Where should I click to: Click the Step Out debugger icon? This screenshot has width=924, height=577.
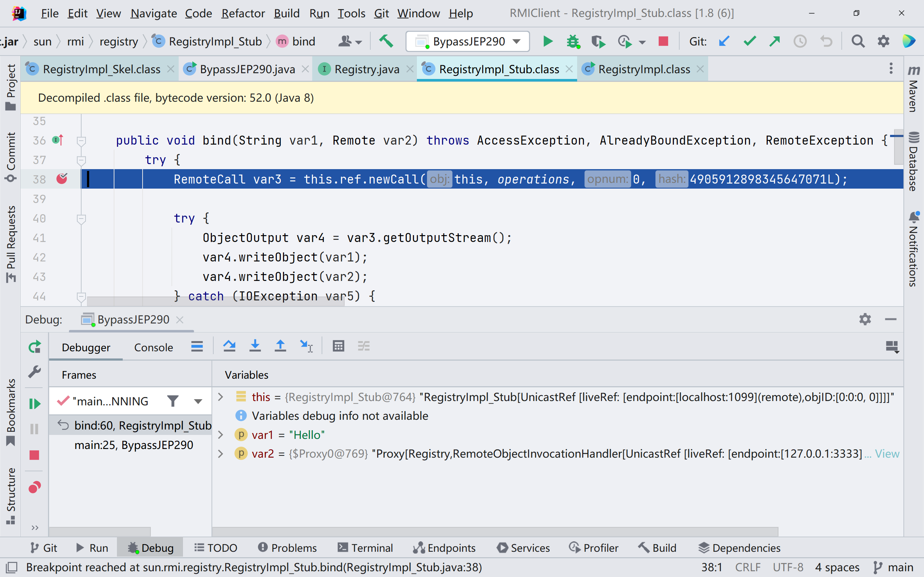coord(280,347)
